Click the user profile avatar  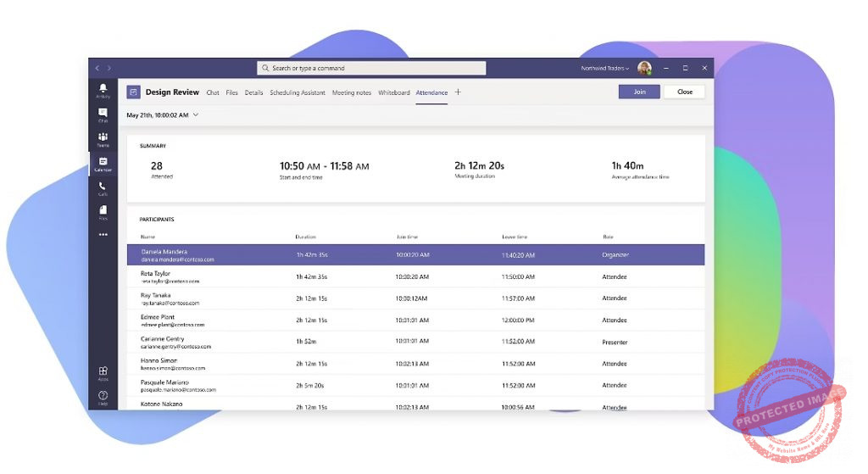[x=644, y=68]
